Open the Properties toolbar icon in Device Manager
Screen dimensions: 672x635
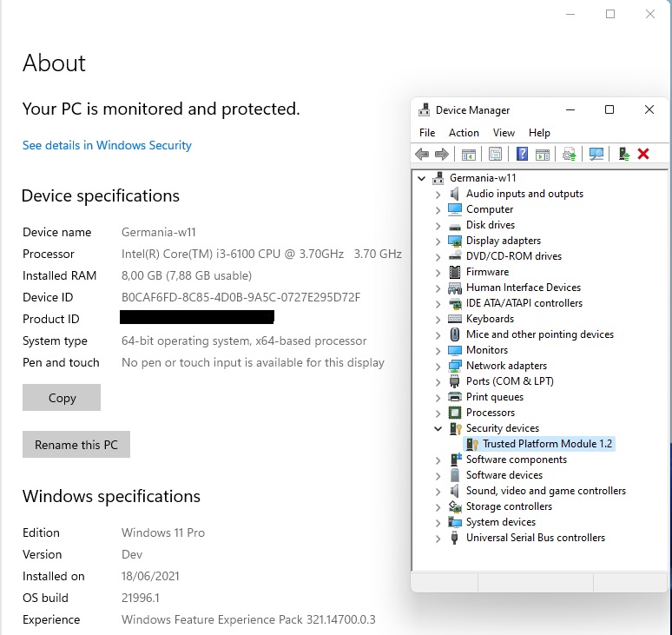tap(495, 155)
